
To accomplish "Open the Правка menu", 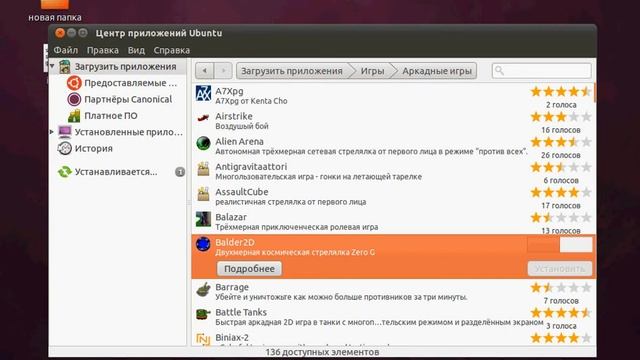I will tap(103, 50).
